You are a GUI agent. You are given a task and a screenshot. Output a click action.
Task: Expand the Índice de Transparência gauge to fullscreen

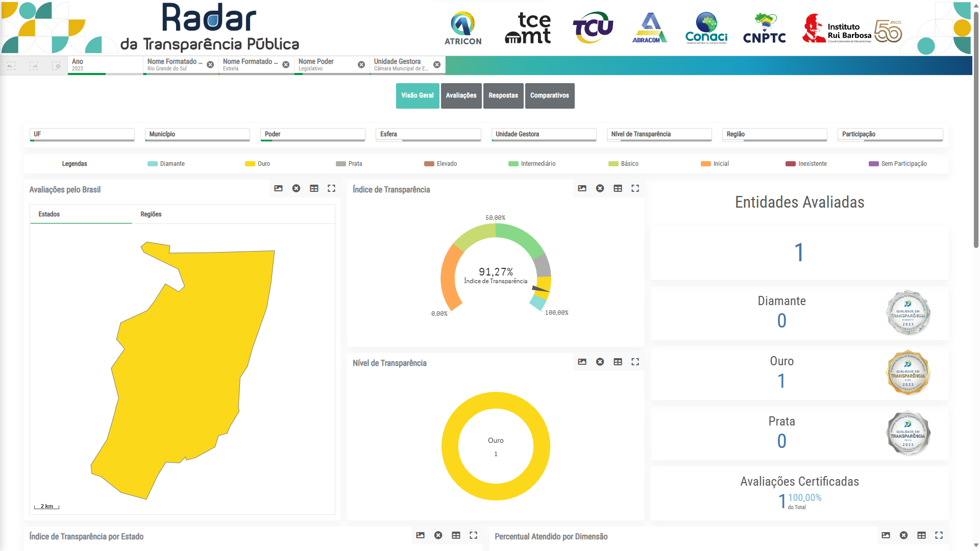pyautogui.click(x=635, y=188)
